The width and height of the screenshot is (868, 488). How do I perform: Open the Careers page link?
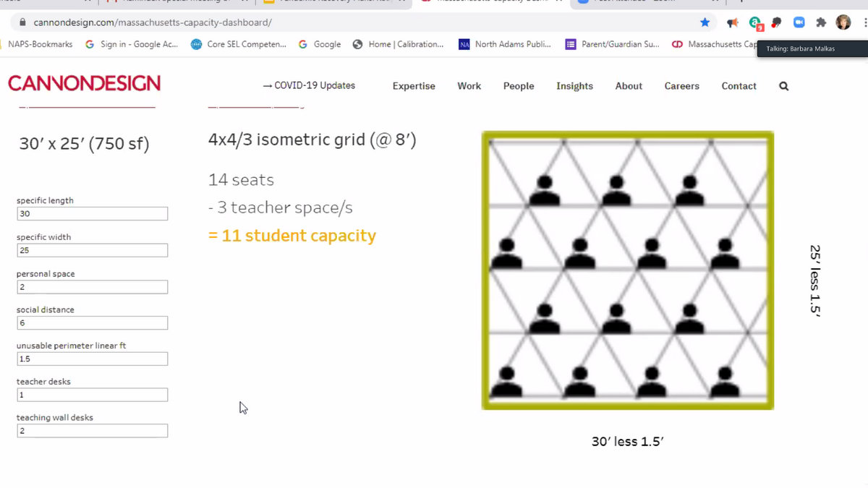pyautogui.click(x=681, y=86)
